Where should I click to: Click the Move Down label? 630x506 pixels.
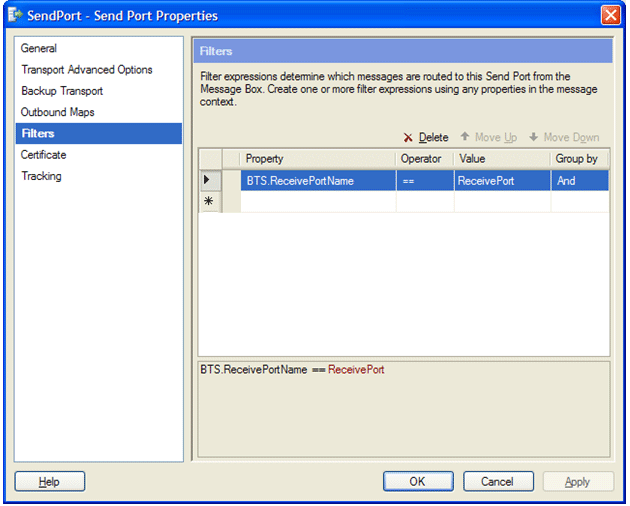[571, 137]
